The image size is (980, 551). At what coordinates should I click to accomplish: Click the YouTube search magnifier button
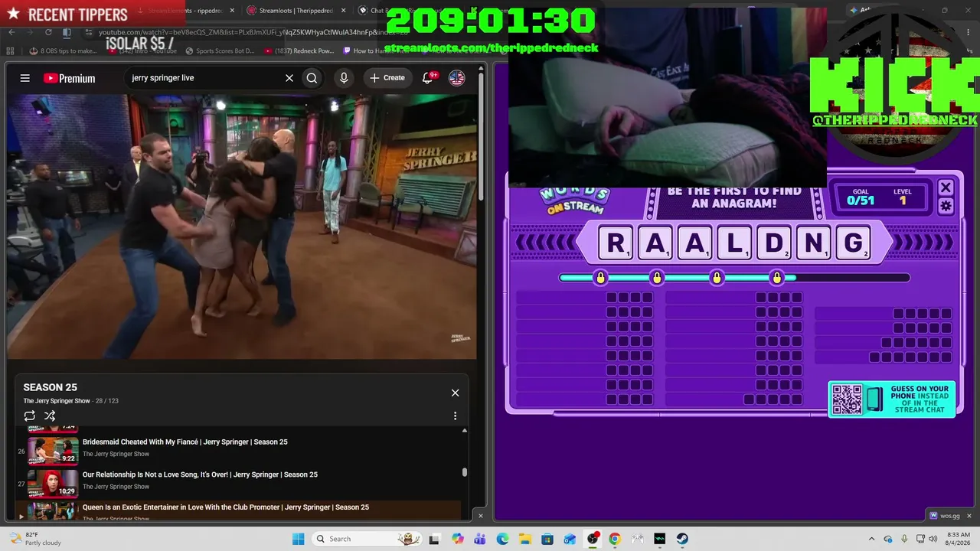tap(312, 78)
